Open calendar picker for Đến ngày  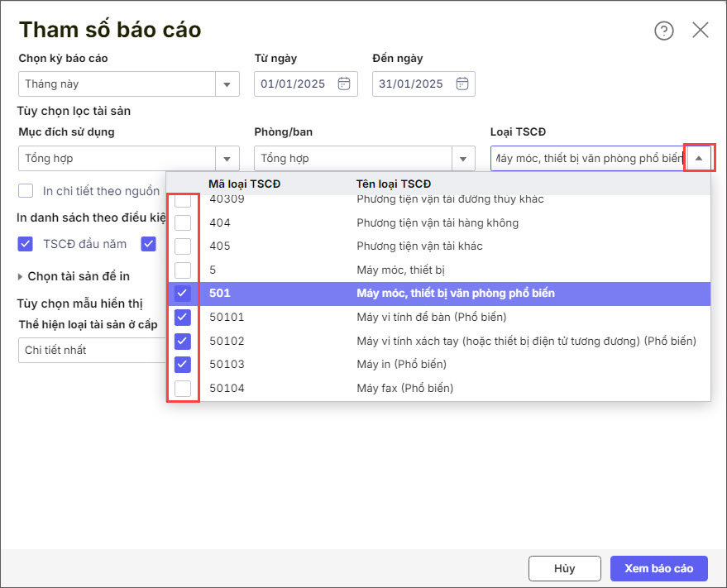click(463, 84)
